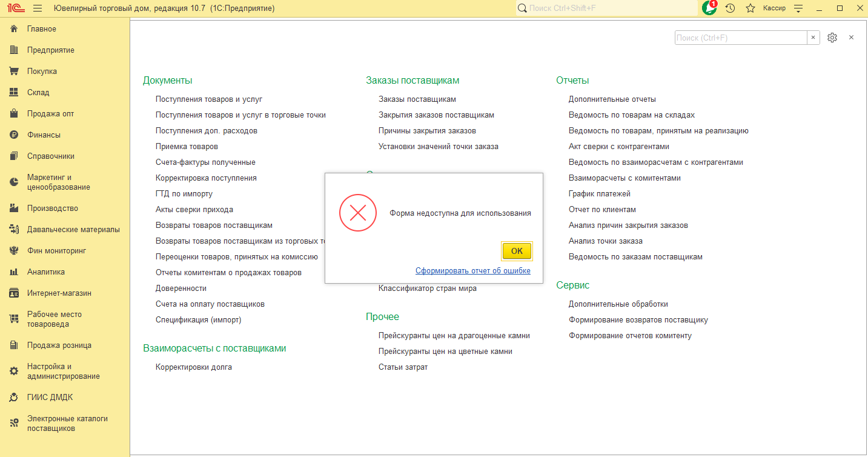Click the Предприятие building icon

pos(14,50)
